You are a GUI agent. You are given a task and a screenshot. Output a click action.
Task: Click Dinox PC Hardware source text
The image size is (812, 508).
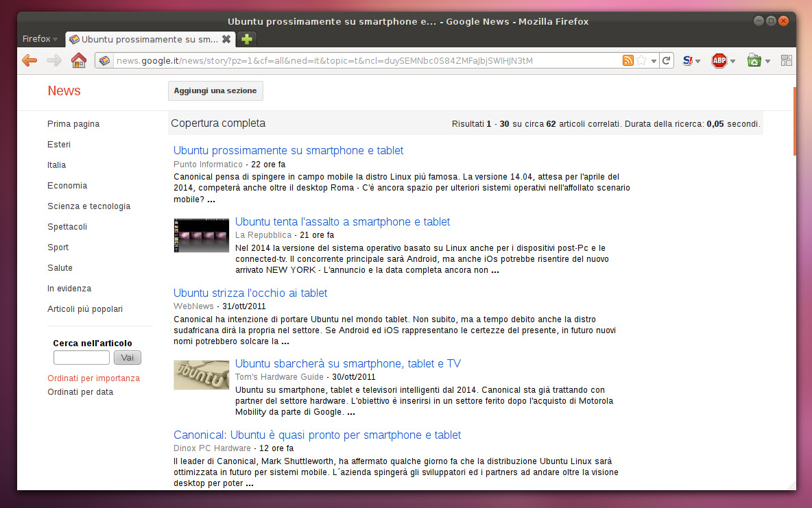point(212,448)
